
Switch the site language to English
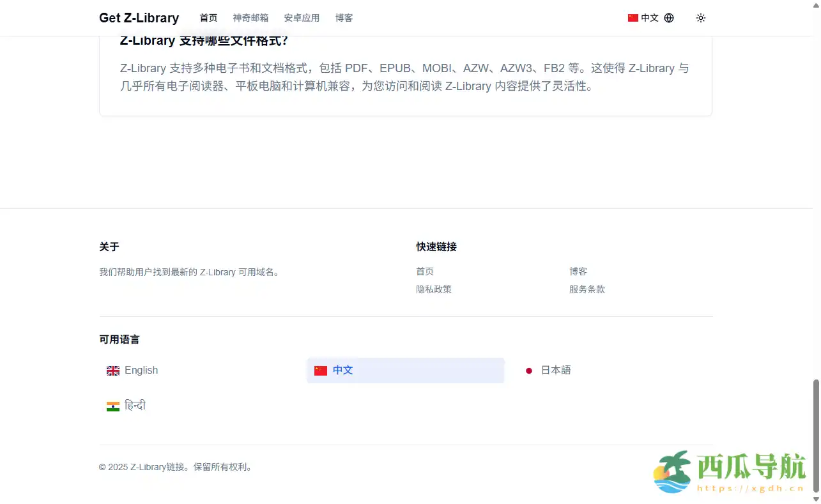pos(141,370)
